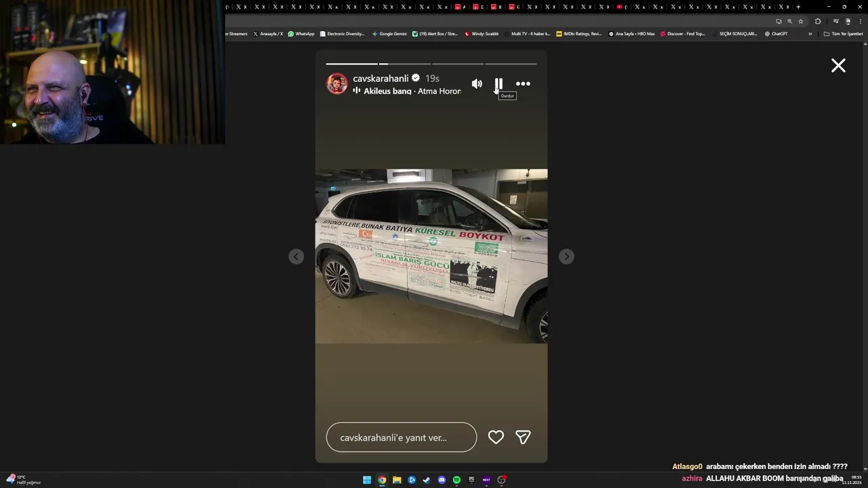Jump to the fourth story progress segment
Screen dimensions: 868x488
pyautogui.click(x=511, y=64)
